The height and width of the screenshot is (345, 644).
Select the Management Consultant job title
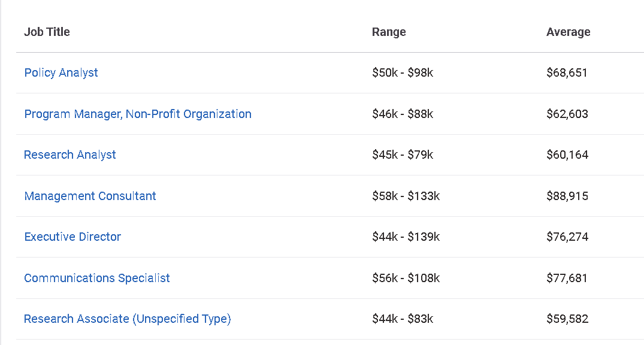click(90, 196)
